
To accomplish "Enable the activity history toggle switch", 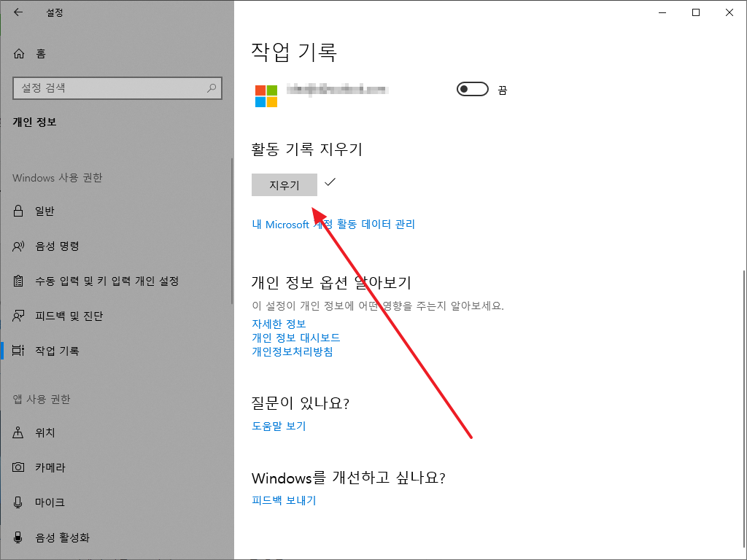I will coord(472,89).
